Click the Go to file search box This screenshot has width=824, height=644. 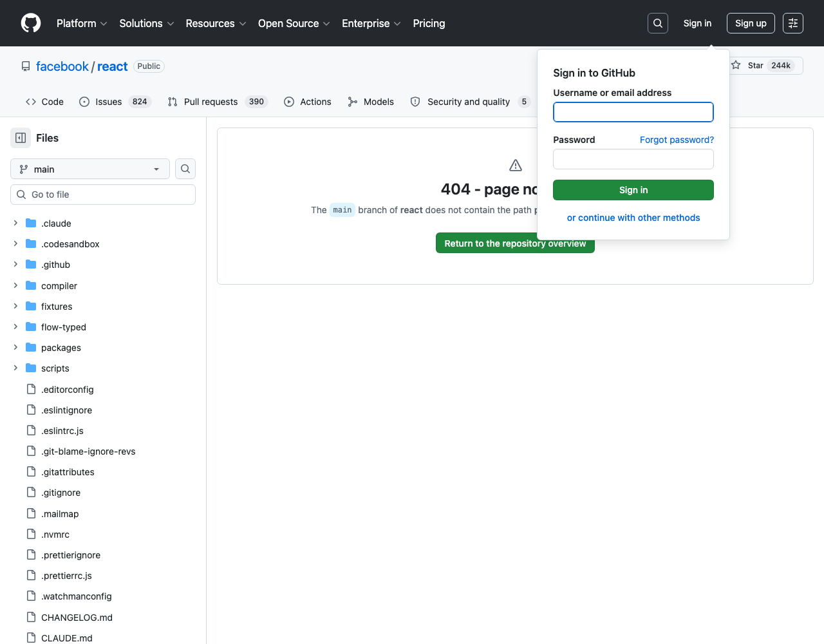(x=103, y=194)
